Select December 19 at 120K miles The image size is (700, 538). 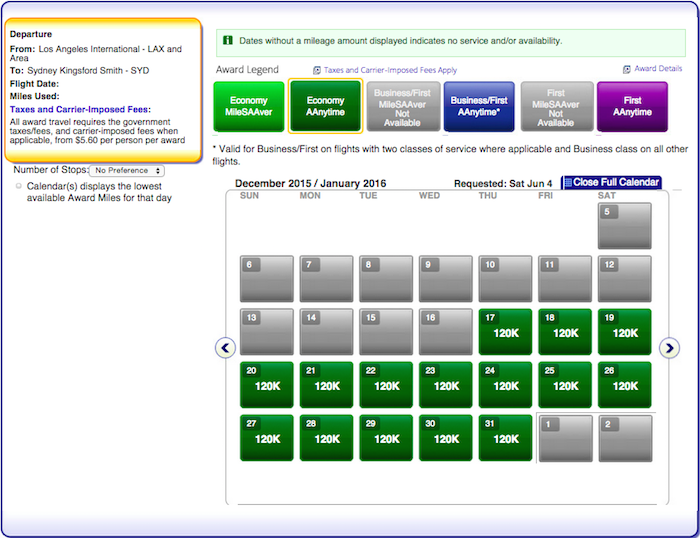point(625,332)
